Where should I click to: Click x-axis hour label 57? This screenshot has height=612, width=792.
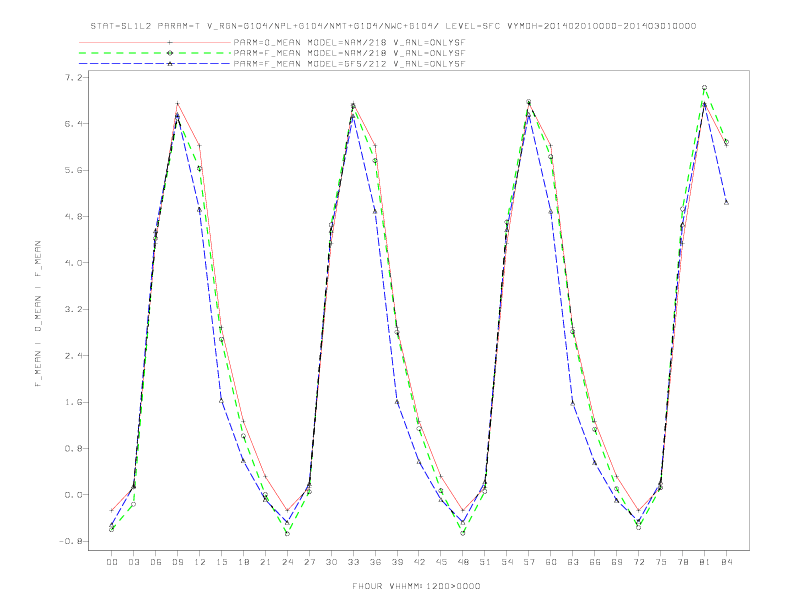[x=529, y=562]
